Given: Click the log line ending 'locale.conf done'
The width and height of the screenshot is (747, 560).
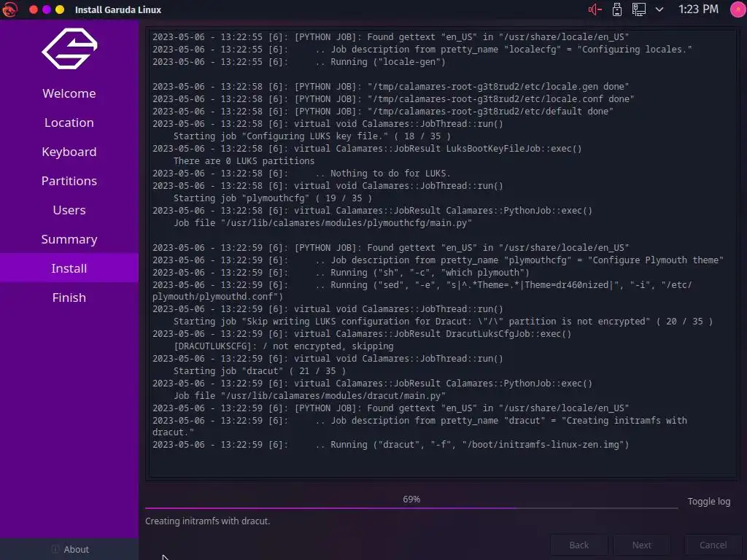Looking at the screenshot, I should [x=393, y=99].
